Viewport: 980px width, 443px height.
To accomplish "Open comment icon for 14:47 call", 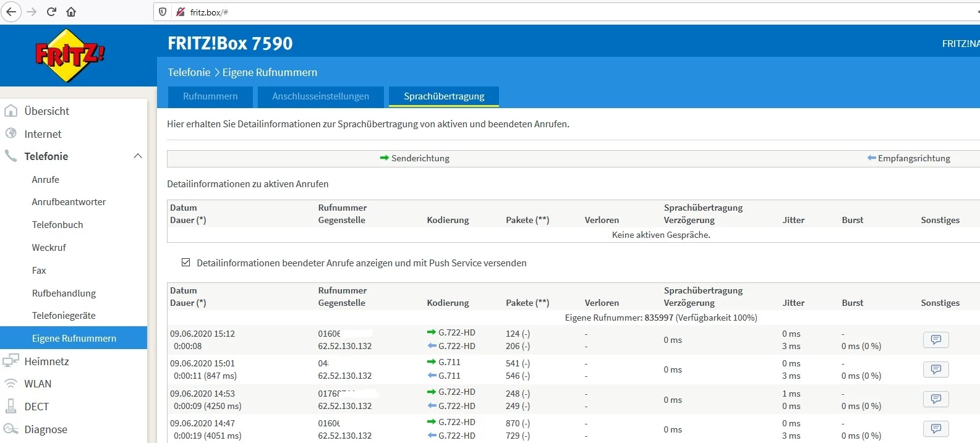I will point(935,429).
